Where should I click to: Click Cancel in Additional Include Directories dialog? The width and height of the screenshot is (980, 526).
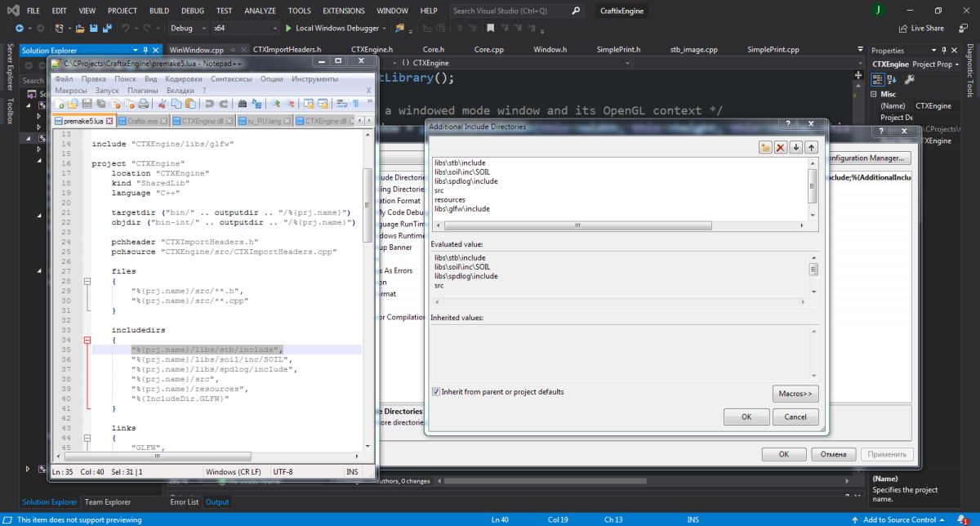[x=795, y=417]
